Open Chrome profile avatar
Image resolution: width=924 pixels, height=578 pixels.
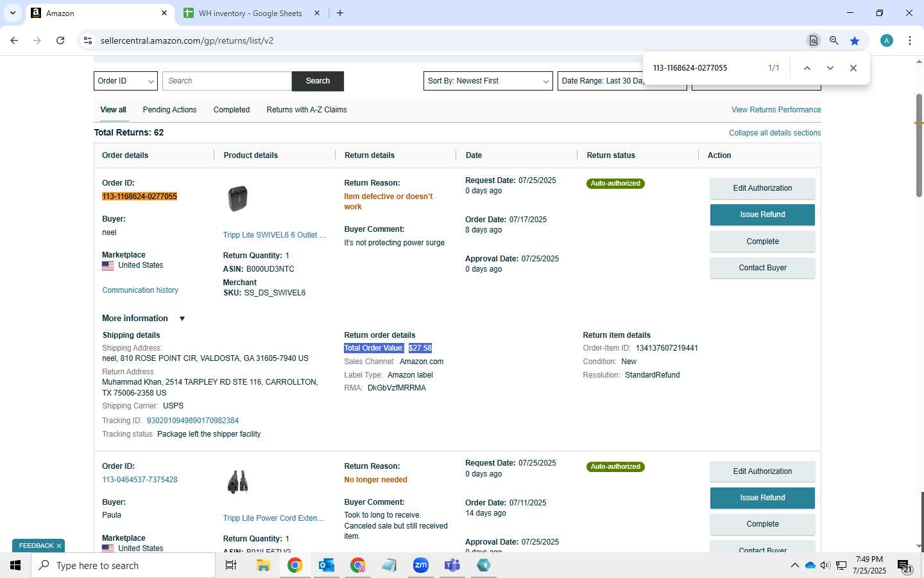pyautogui.click(x=887, y=40)
